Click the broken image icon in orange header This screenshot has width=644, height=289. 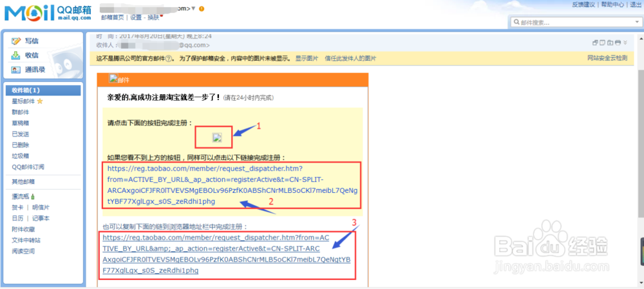[113, 79]
